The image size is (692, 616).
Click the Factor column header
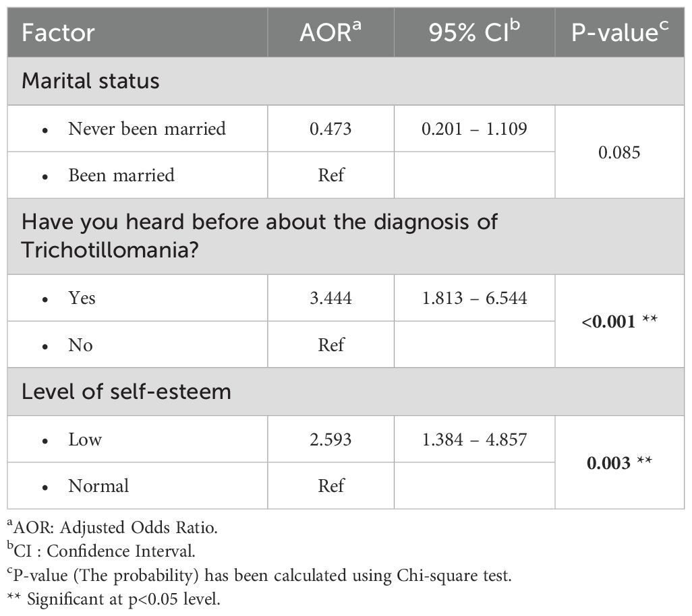58,33
